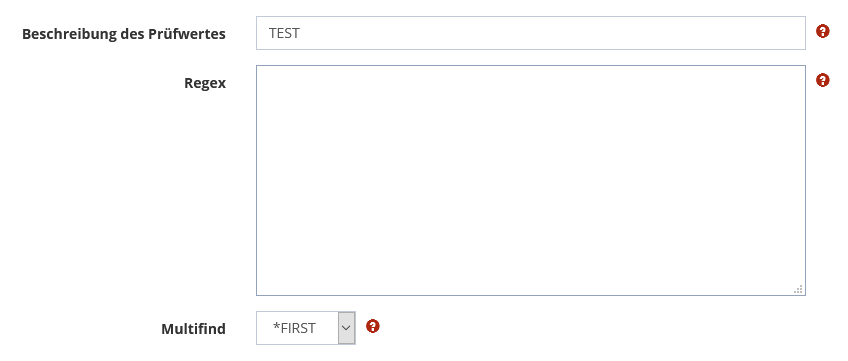Select the *FIRST value text in Multifind
The width and height of the screenshot is (848, 361).
(x=294, y=328)
